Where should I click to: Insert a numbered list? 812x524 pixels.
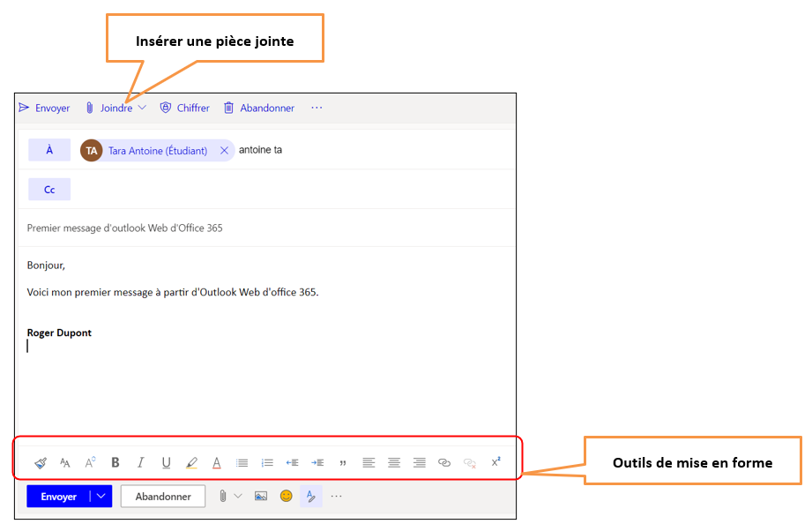click(x=268, y=462)
